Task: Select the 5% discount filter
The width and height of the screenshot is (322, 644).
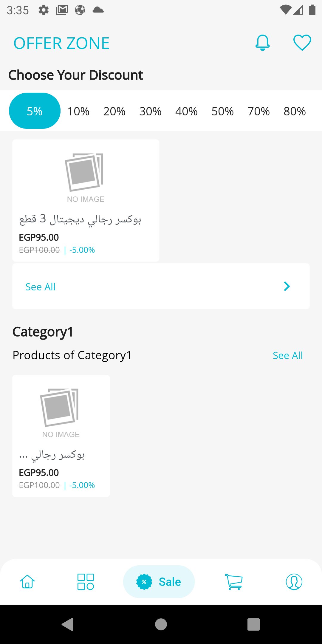Action: point(35,111)
